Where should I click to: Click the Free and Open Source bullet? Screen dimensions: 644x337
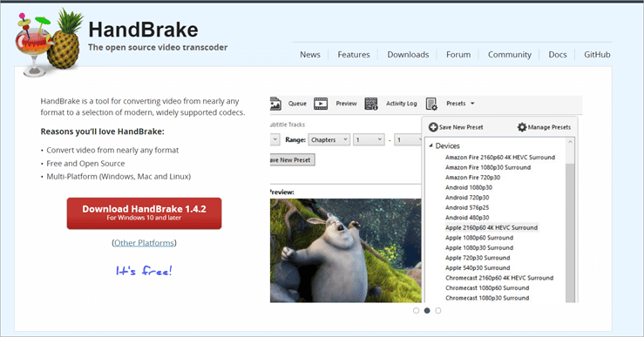point(85,164)
